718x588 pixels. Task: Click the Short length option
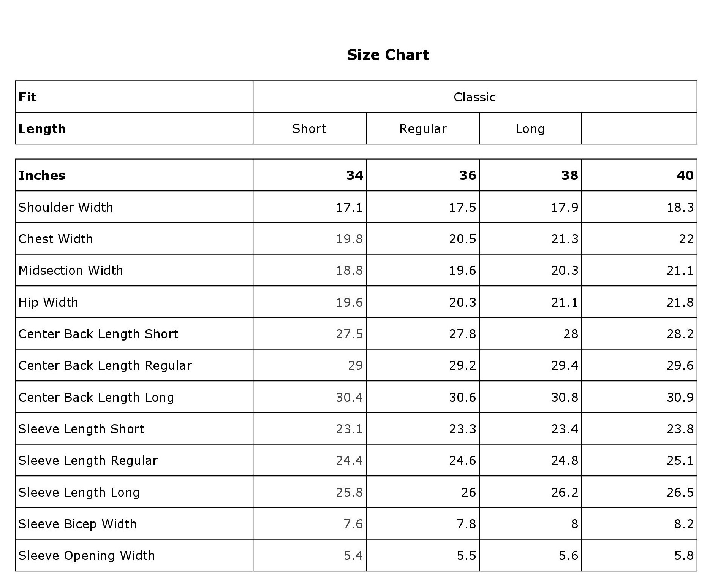309,129
